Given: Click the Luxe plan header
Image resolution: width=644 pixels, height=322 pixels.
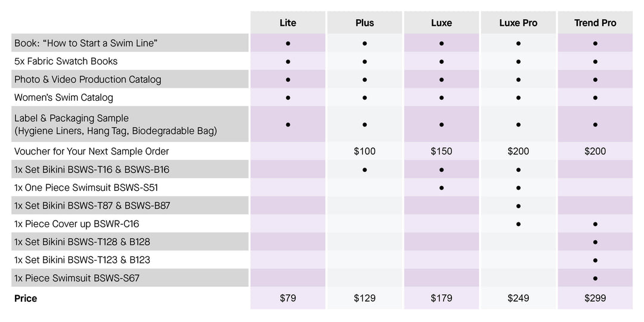Looking at the screenshot, I should coord(441,23).
